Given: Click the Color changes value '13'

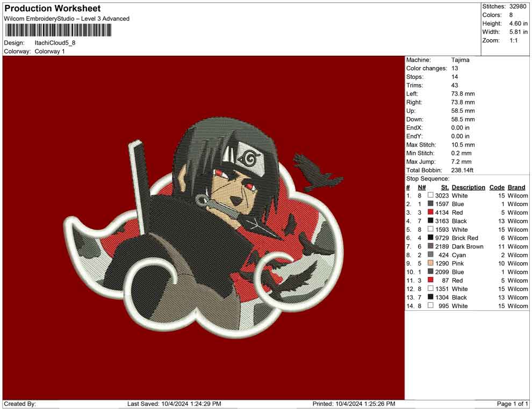Looking at the screenshot, I should (x=455, y=69).
